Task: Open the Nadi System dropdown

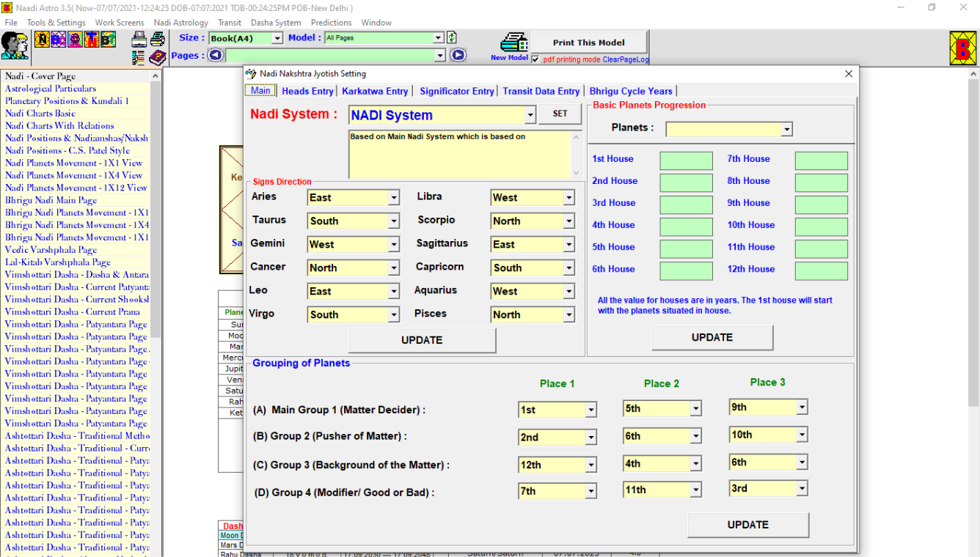Action: pyautogui.click(x=530, y=115)
